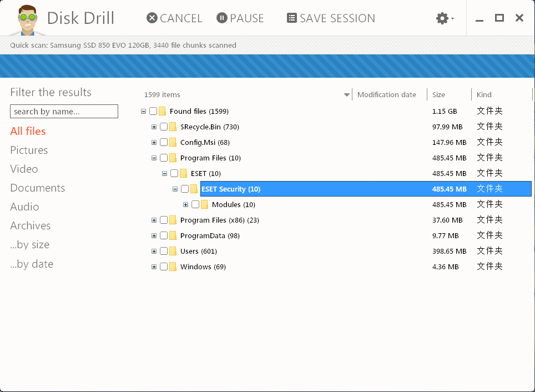The height and width of the screenshot is (392, 535).
Task: Click the striped scan progress bar
Action: (x=267, y=66)
